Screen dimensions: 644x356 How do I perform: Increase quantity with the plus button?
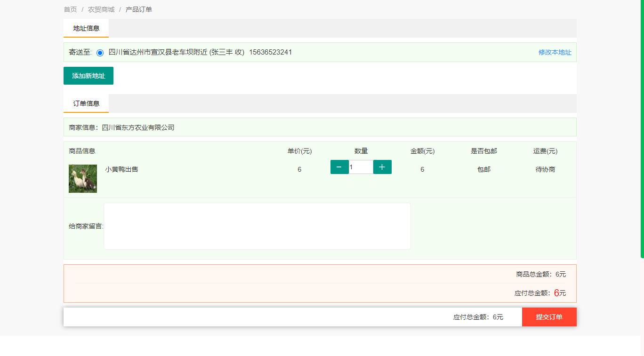[382, 167]
